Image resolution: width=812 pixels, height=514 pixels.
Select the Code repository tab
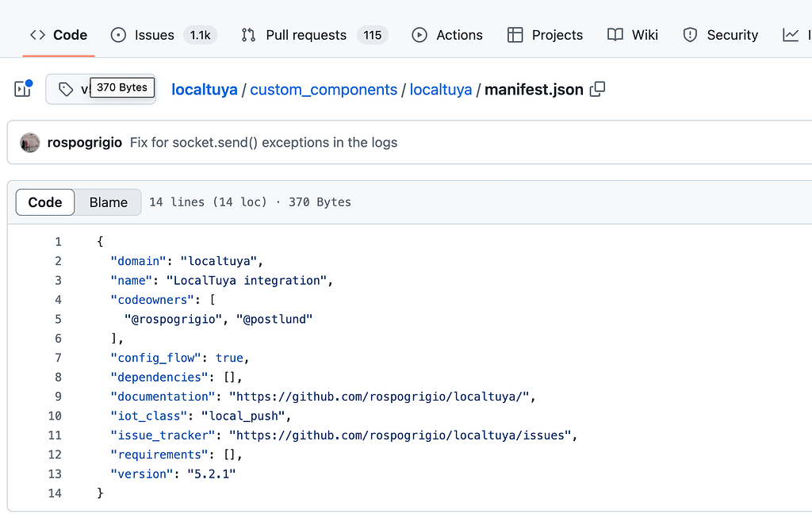(58, 35)
